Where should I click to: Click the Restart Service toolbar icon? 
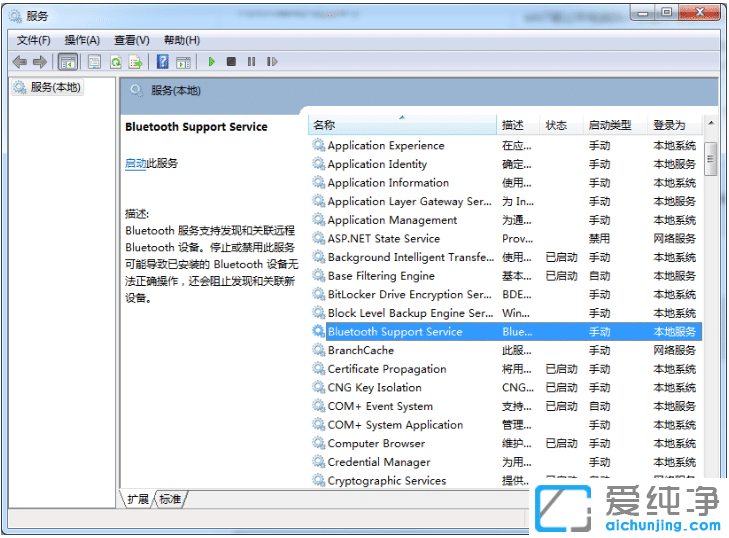273,62
